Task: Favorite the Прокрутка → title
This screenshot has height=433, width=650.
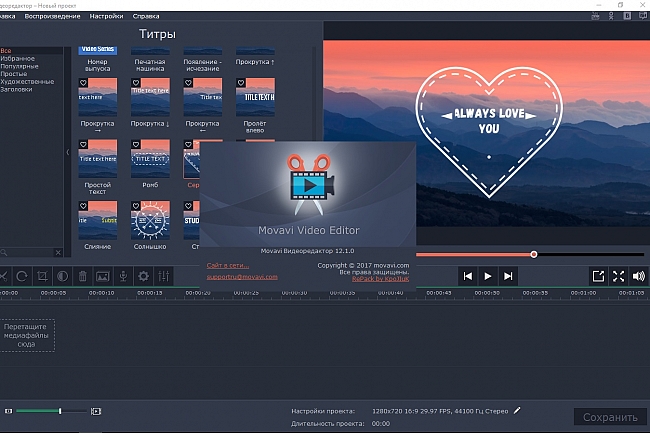Action: click(83, 83)
